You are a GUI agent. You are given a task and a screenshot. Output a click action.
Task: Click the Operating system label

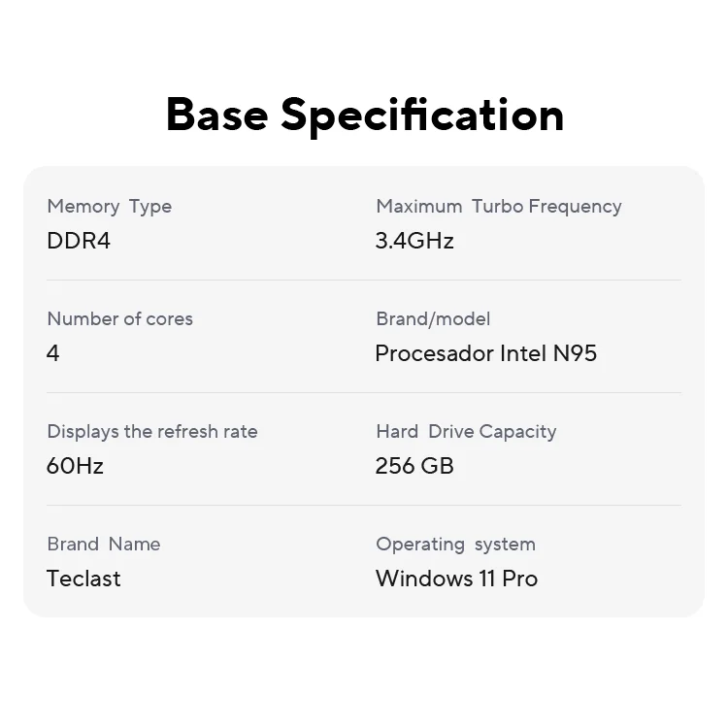[455, 544]
